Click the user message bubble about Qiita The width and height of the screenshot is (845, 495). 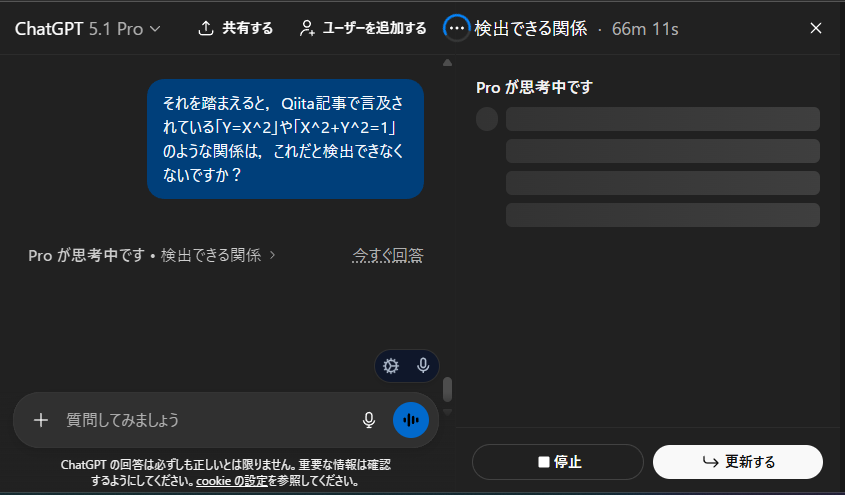pyautogui.click(x=286, y=139)
